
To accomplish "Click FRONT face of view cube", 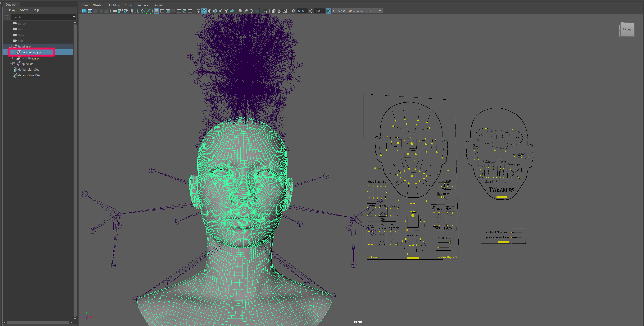I will [628, 30].
